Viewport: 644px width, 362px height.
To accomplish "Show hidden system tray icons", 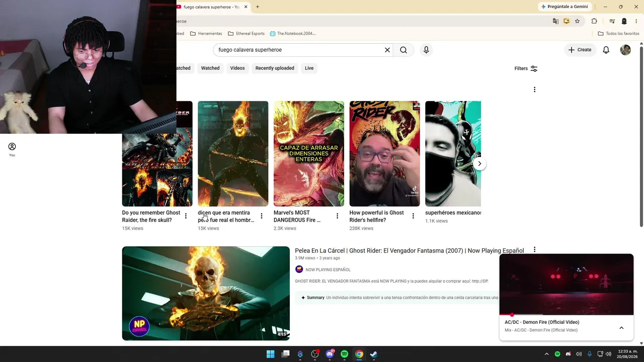I will [546, 354].
